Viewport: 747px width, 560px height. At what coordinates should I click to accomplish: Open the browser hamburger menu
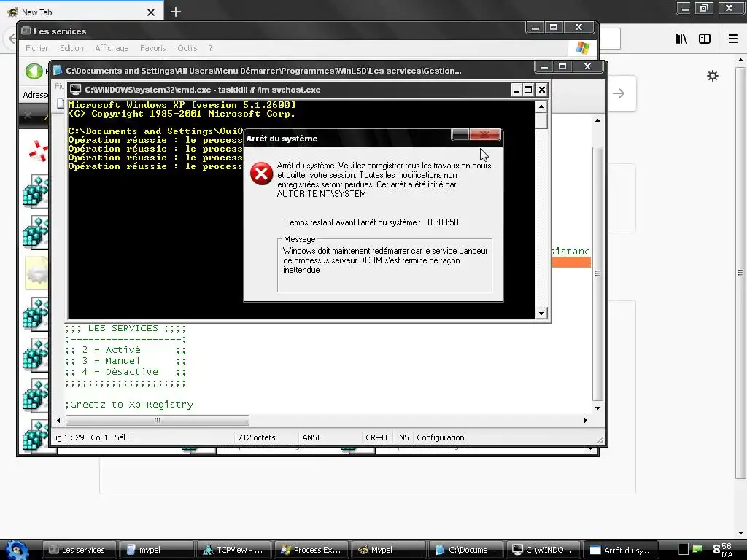(733, 39)
